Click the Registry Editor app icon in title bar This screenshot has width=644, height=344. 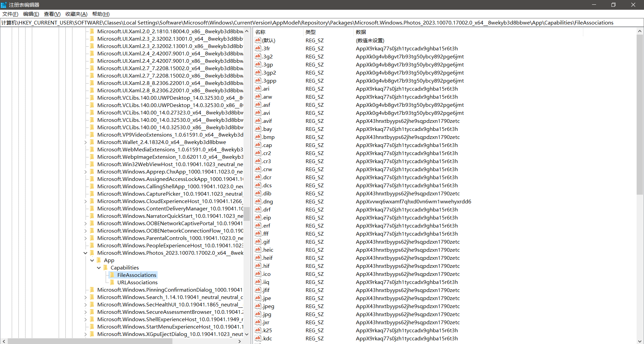tap(4, 5)
